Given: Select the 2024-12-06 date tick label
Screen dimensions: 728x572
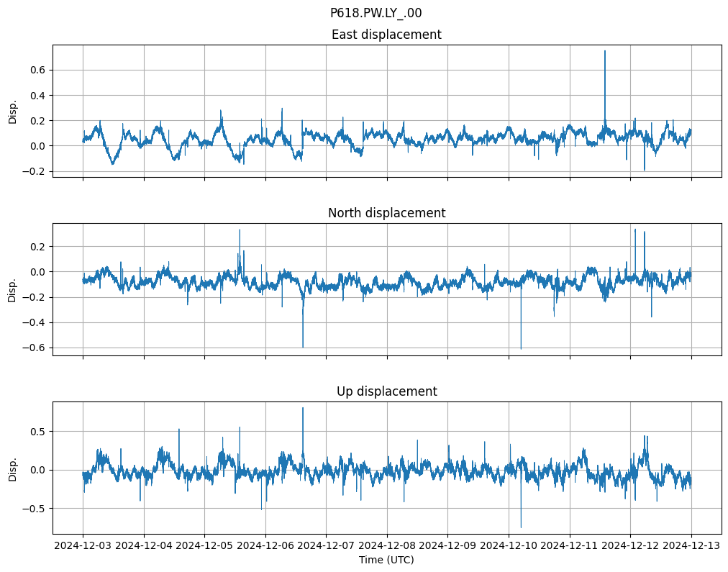Looking at the screenshot, I should pyautogui.click(x=265, y=546).
